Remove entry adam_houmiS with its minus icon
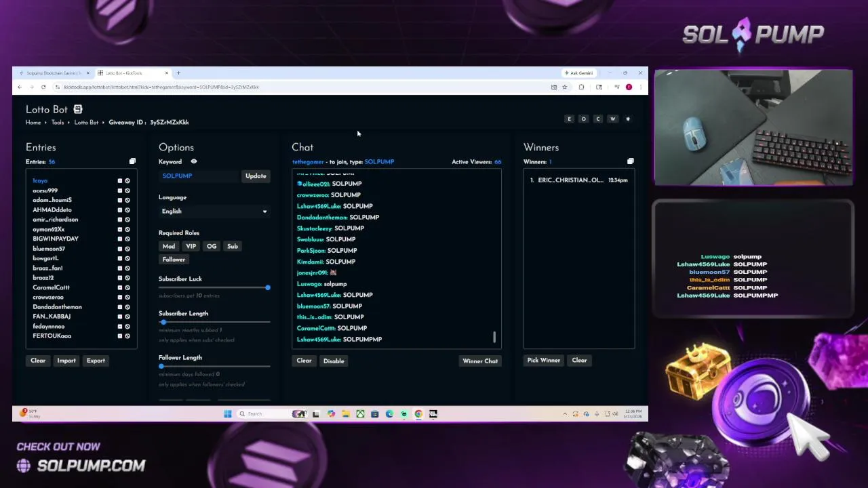Screen dimensions: 868x488 120,200
